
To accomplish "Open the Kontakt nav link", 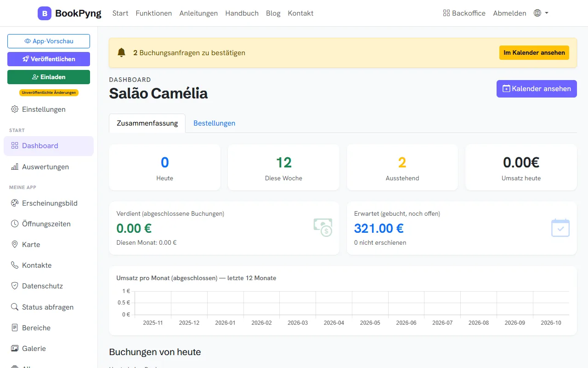I will click(x=301, y=13).
